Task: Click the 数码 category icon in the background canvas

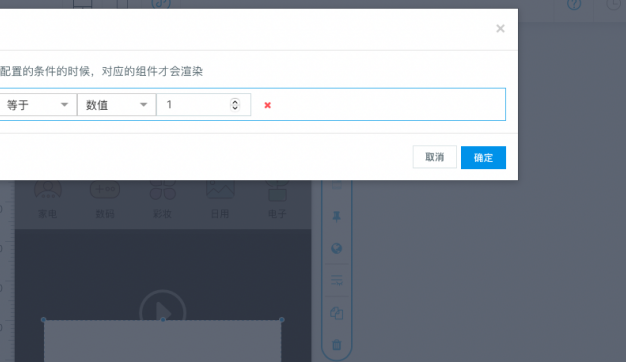Action: [x=105, y=190]
